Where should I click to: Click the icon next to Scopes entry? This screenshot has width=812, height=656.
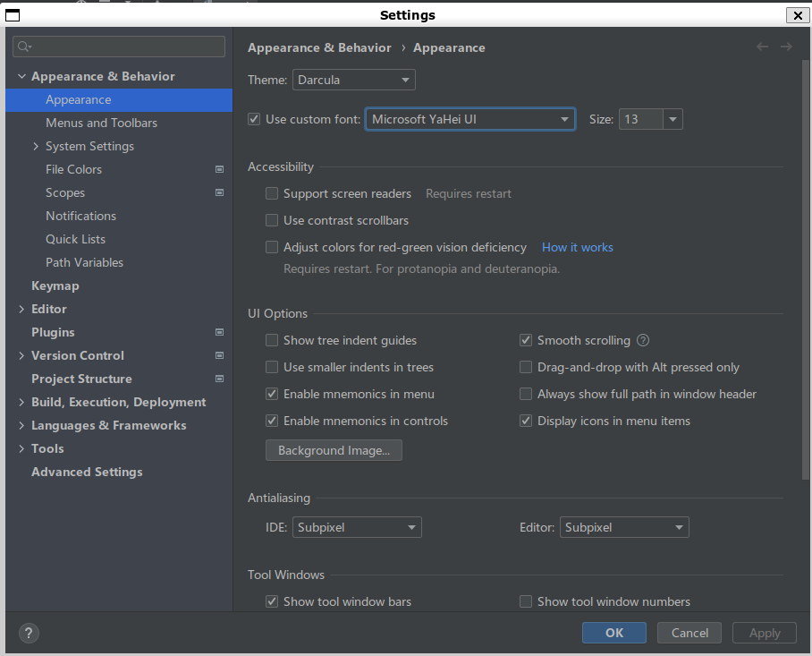(x=219, y=192)
